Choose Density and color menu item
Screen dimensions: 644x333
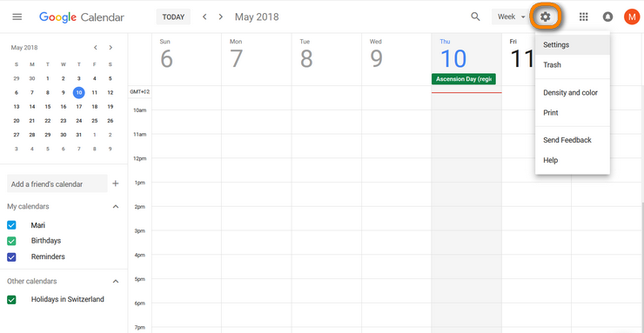[572, 93]
